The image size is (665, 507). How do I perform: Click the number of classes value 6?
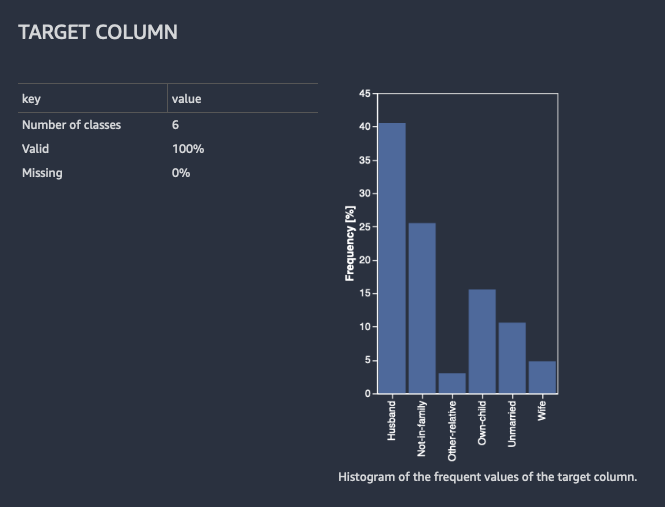click(x=176, y=125)
